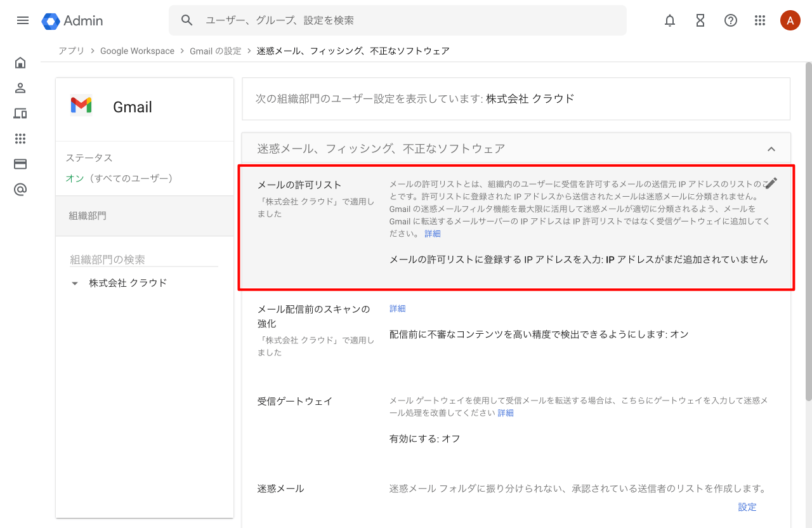Click the 組織部門の検索 input field

(144, 260)
